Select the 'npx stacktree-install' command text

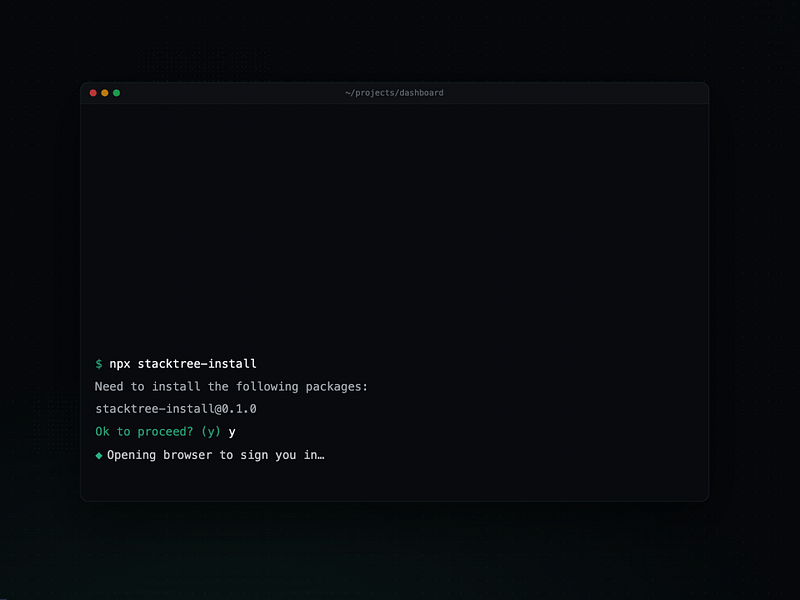[183, 364]
